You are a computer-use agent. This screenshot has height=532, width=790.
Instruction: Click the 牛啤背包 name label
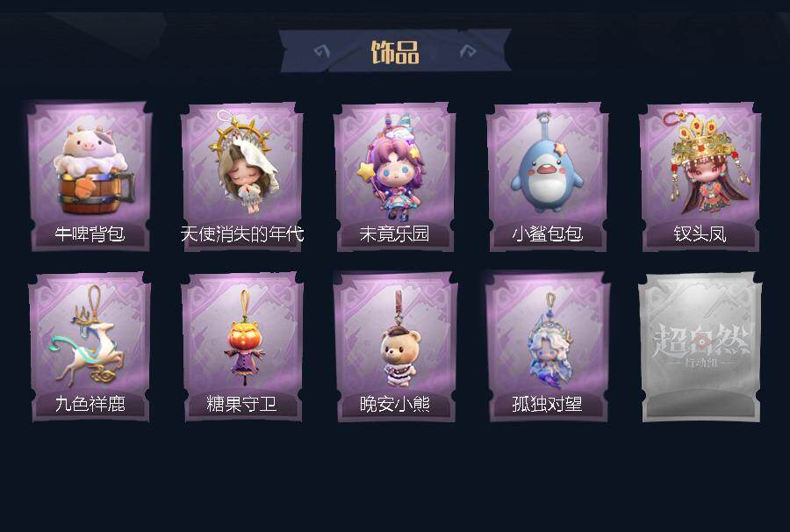[90, 234]
